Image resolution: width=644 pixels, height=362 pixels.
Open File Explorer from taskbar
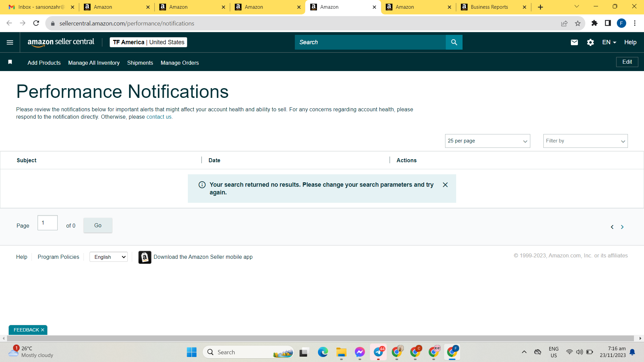point(341,352)
